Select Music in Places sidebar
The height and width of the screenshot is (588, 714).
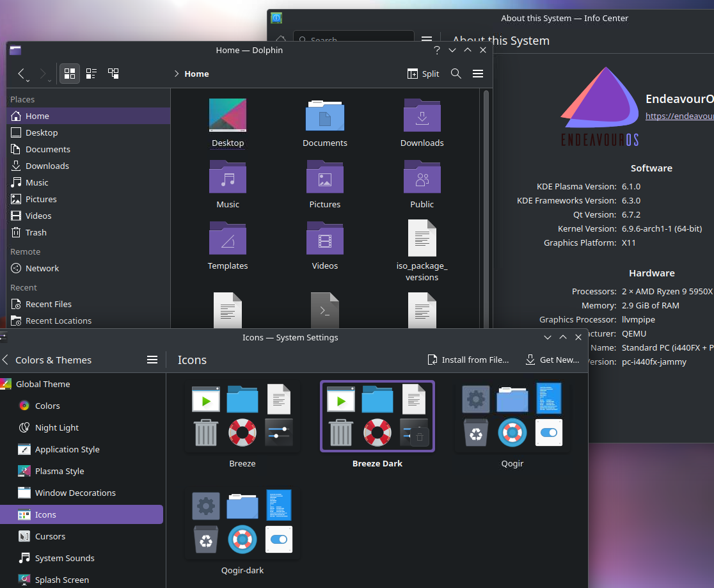click(88, 182)
